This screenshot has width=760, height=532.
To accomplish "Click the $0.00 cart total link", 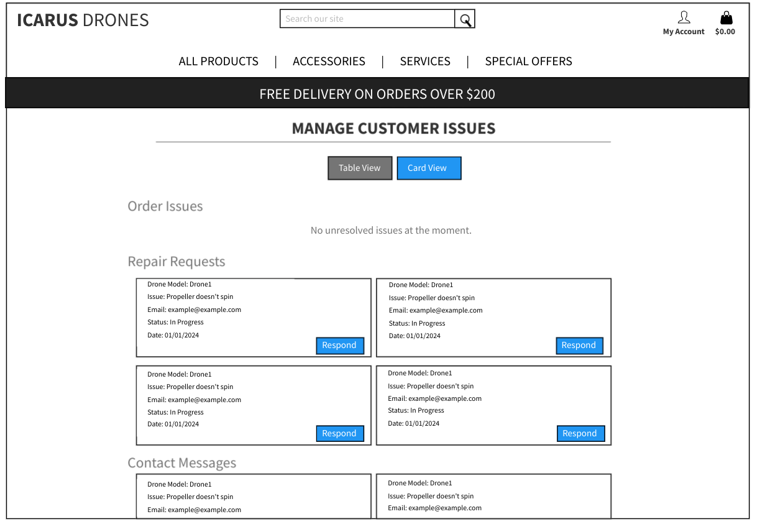I will 725,31.
